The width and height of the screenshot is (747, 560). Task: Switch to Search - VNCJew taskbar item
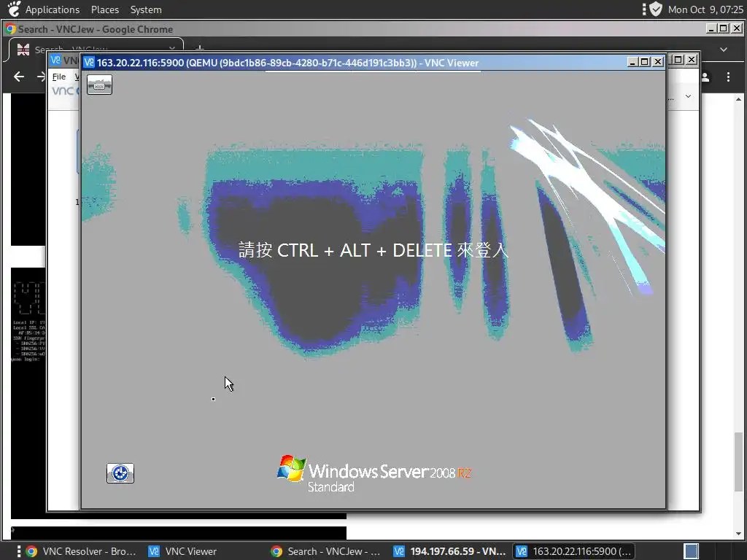point(327,551)
